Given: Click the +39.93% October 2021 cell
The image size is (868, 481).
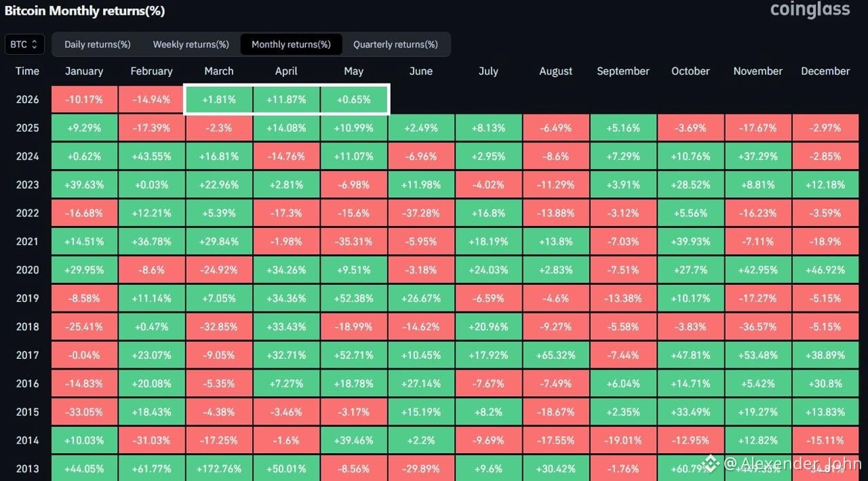Looking at the screenshot, I should 690,242.
